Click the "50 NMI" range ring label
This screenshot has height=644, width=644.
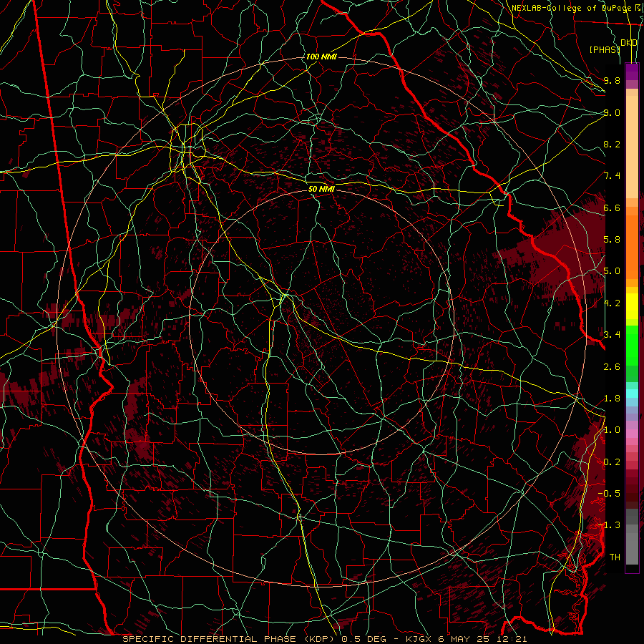321,189
